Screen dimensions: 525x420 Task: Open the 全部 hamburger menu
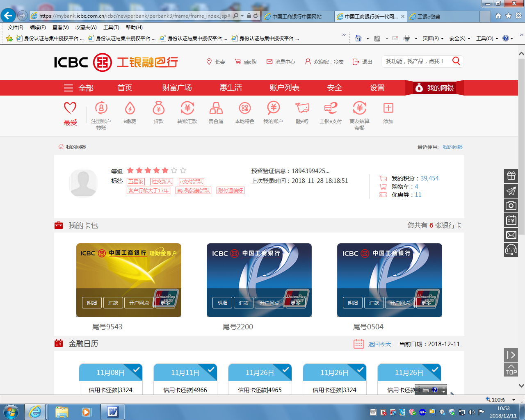(79, 88)
